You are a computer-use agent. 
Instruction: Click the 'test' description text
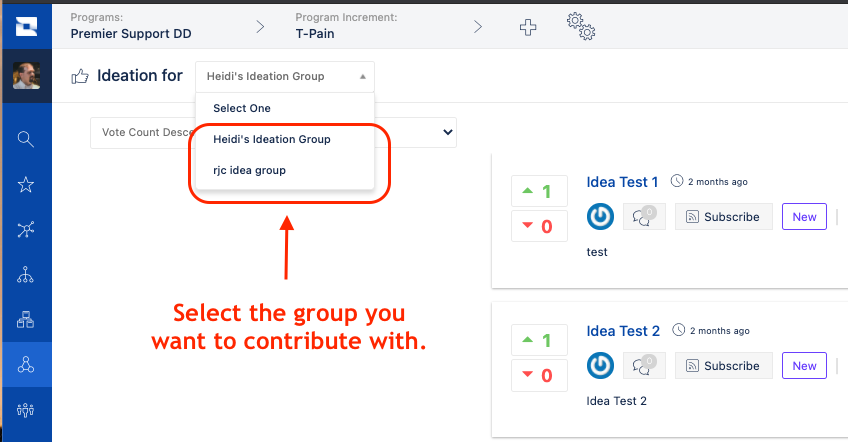pyautogui.click(x=597, y=252)
